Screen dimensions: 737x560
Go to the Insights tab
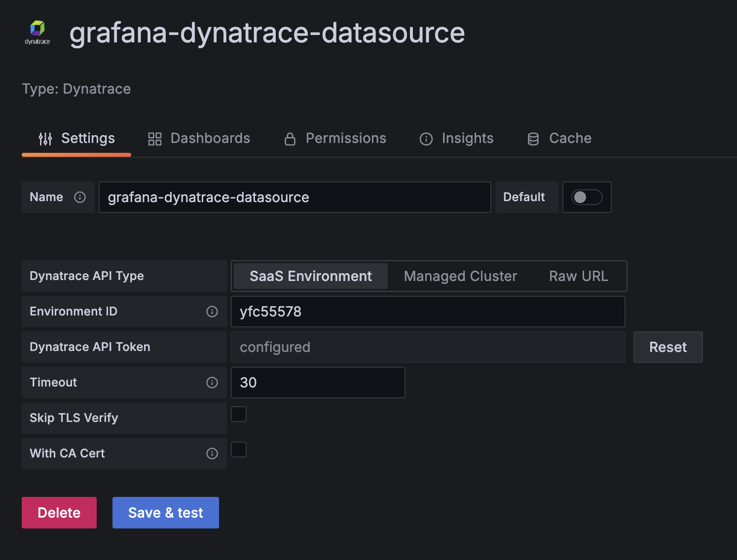click(x=457, y=139)
